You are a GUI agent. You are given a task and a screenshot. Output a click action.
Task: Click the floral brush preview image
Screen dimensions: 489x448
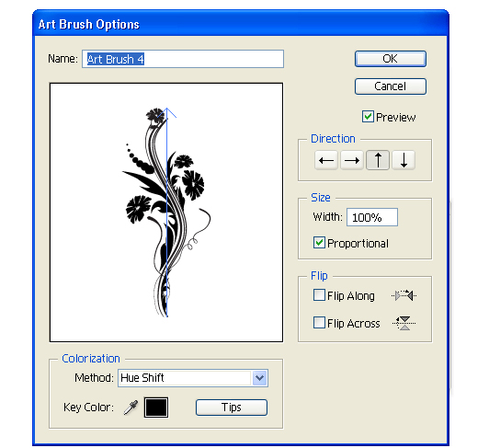click(166, 213)
